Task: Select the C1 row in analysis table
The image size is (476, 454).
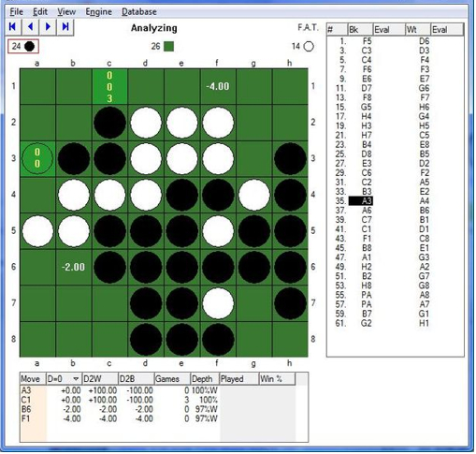Action: pos(157,400)
